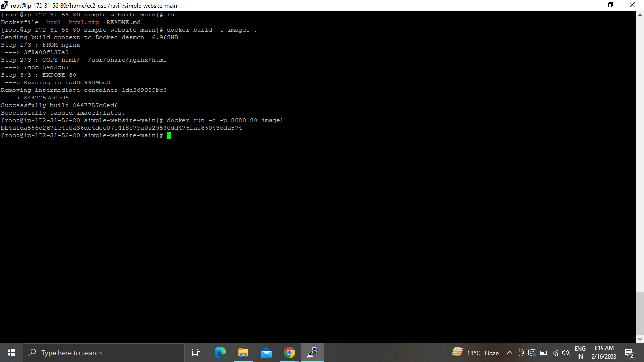
Task: Click the 'Step 3/3 : EXPOSE 80' line
Action: click(39, 75)
